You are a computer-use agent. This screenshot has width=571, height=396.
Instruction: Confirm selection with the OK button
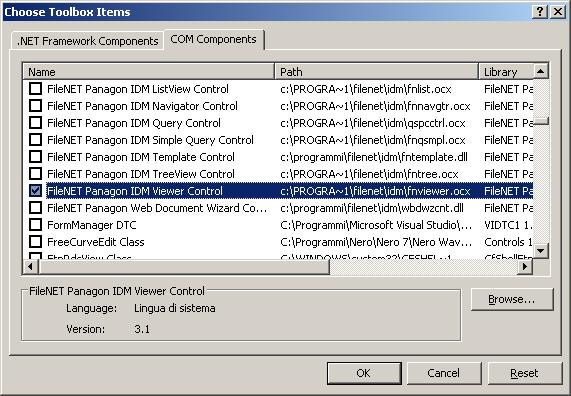click(x=363, y=373)
